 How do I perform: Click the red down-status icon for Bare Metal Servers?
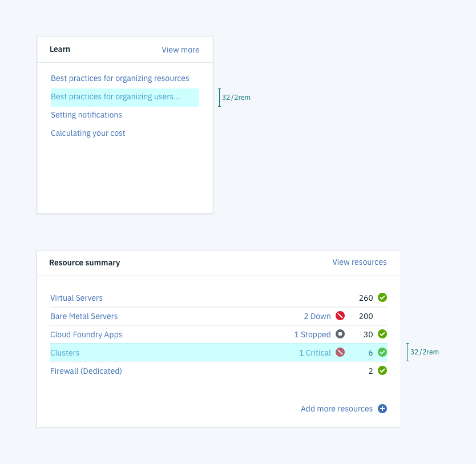340,316
